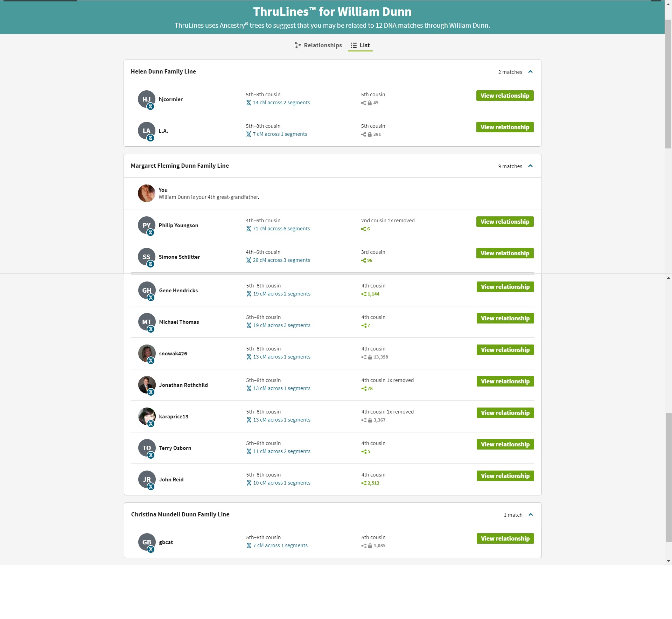Collapse the Margaret Fleming Dunn Family Line

[x=530, y=166]
